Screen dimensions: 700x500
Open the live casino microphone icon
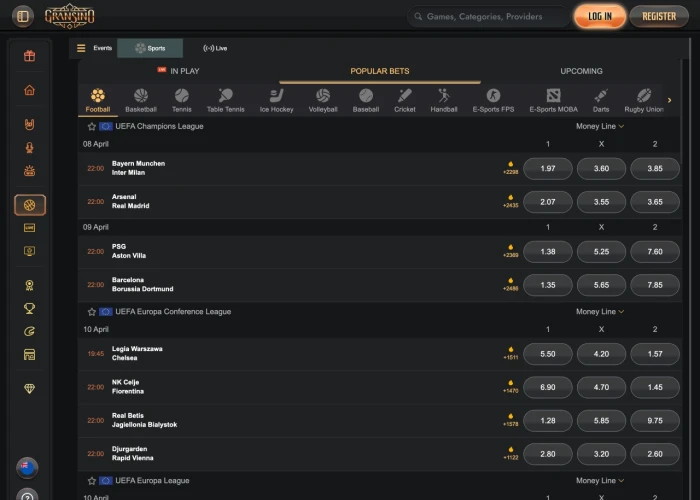click(x=29, y=148)
